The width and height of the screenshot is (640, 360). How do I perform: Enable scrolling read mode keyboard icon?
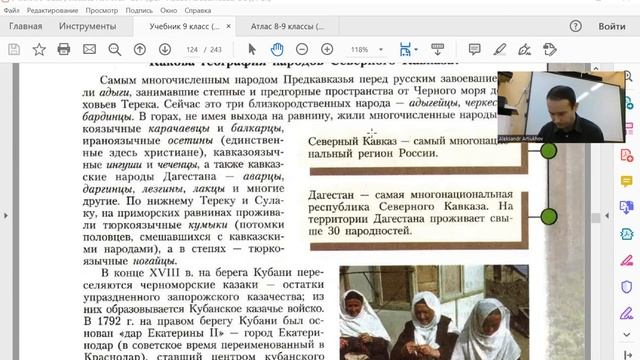(438, 50)
